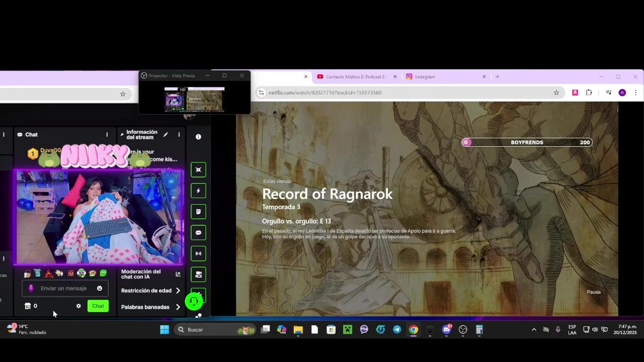The height and width of the screenshot is (362, 644).
Task: Open Chrome media controls icon
Action: click(x=608, y=93)
